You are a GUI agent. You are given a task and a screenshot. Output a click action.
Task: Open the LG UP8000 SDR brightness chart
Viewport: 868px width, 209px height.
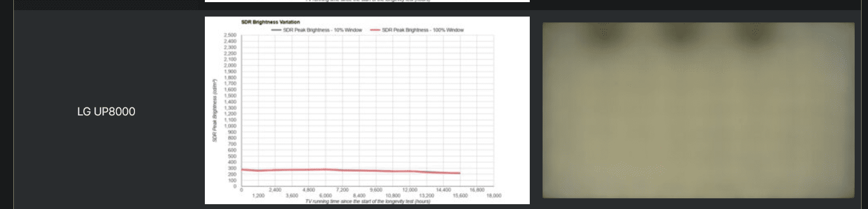coord(367,110)
